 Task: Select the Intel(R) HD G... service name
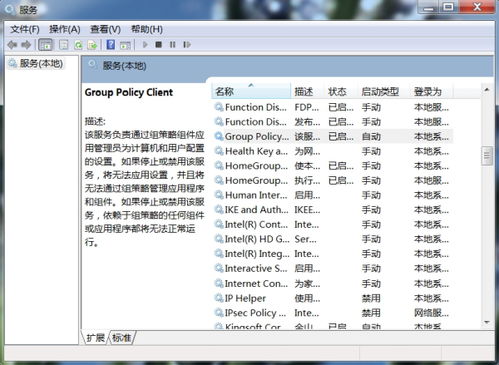257,239
